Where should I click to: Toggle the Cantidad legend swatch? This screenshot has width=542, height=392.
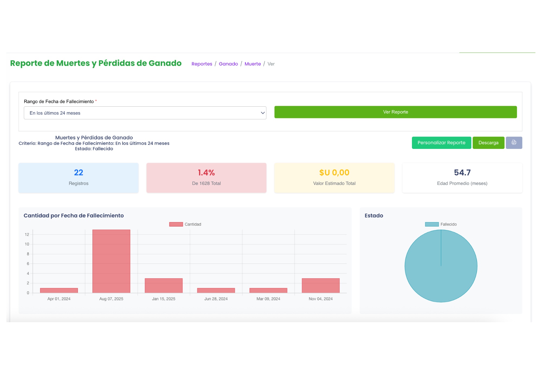pyautogui.click(x=176, y=224)
